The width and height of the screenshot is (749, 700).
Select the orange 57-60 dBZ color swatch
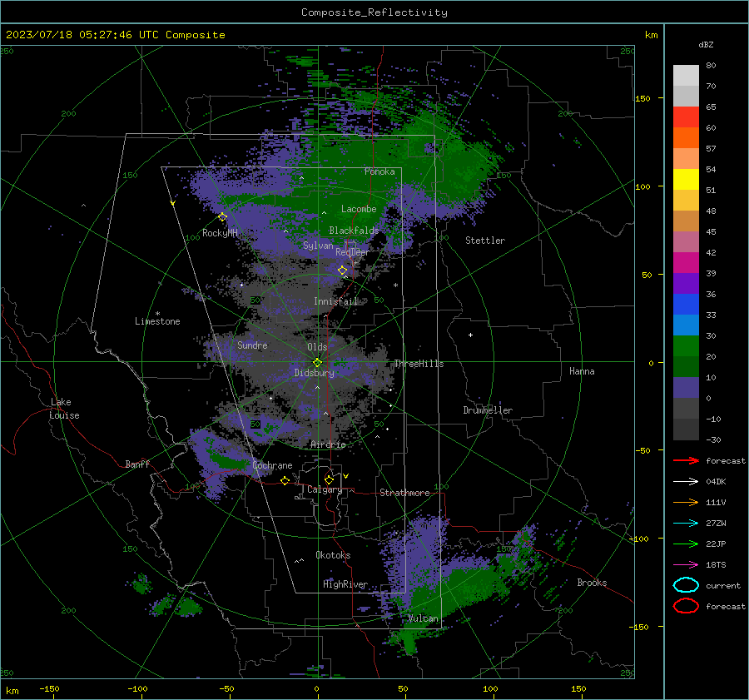(686, 137)
